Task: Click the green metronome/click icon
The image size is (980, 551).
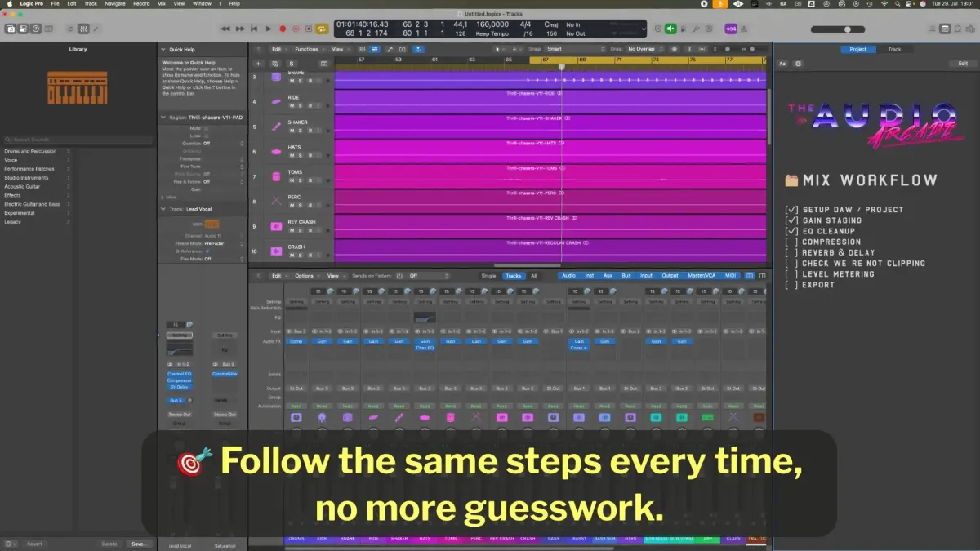Action: [x=671, y=29]
